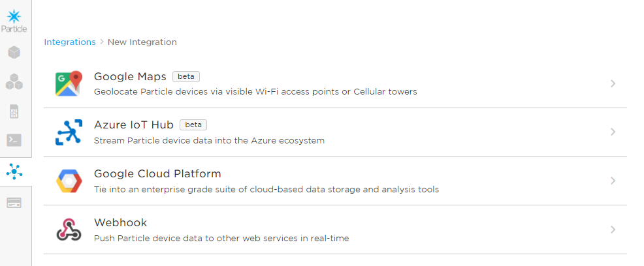The width and height of the screenshot is (644, 266).
Task: Expand Google Maps row chevron
Action: pyautogui.click(x=613, y=83)
